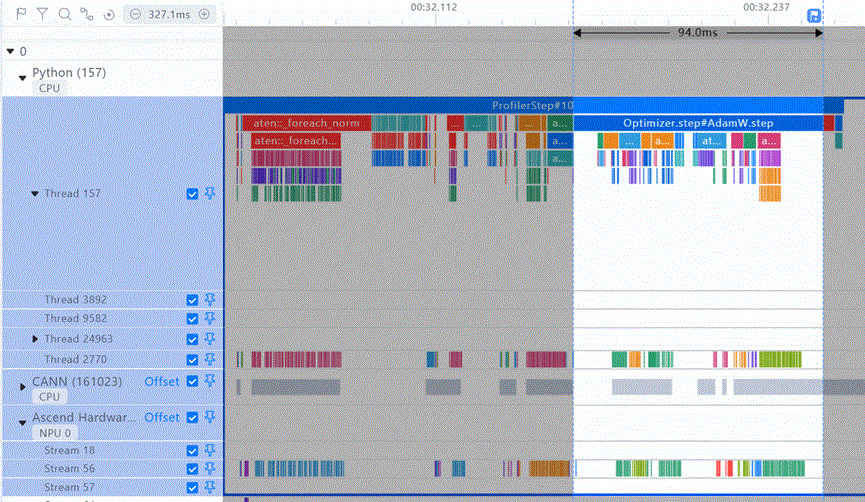Pin the Stream 18 row
The width and height of the screenshot is (865, 502).
pos(210,450)
